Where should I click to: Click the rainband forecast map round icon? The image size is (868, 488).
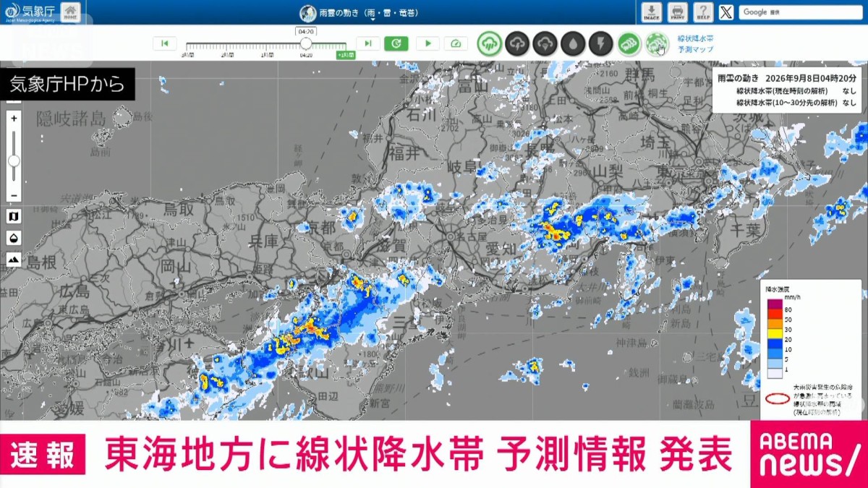coord(657,44)
